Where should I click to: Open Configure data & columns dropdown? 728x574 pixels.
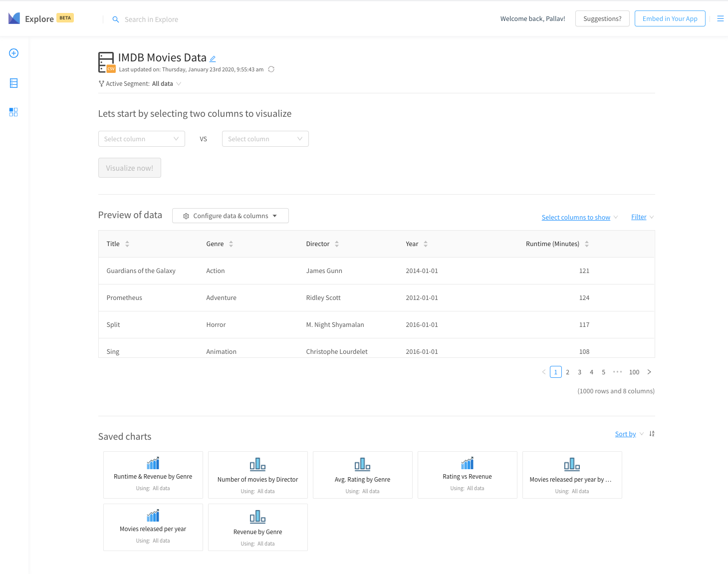231,216
